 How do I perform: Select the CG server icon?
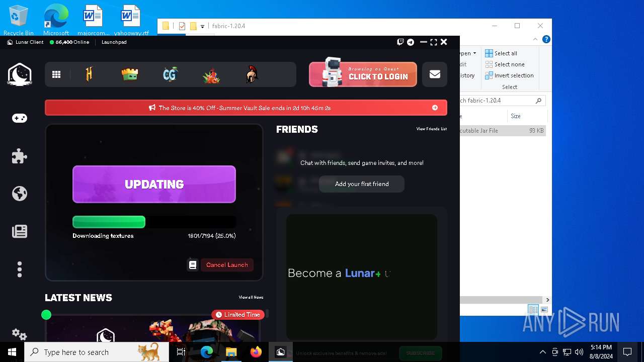[x=171, y=74]
